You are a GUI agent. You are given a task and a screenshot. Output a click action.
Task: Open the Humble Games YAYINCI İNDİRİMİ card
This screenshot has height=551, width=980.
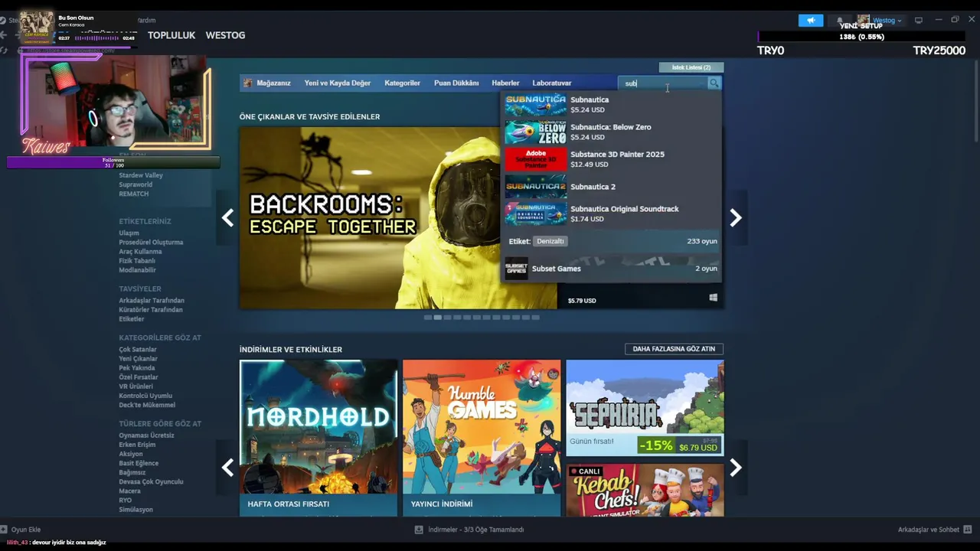click(x=482, y=438)
